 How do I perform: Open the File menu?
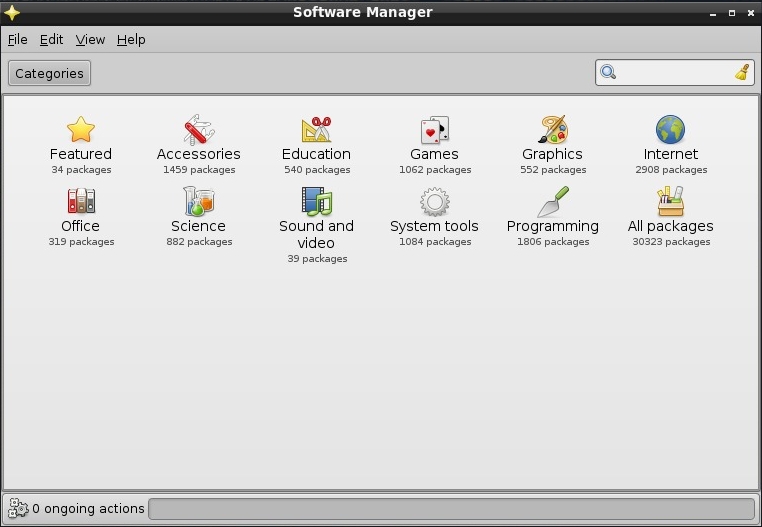click(x=17, y=40)
